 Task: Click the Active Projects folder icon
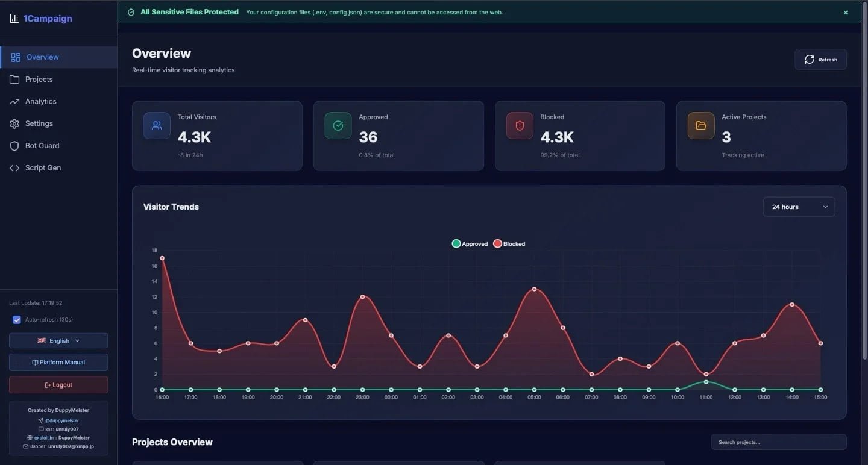click(700, 125)
